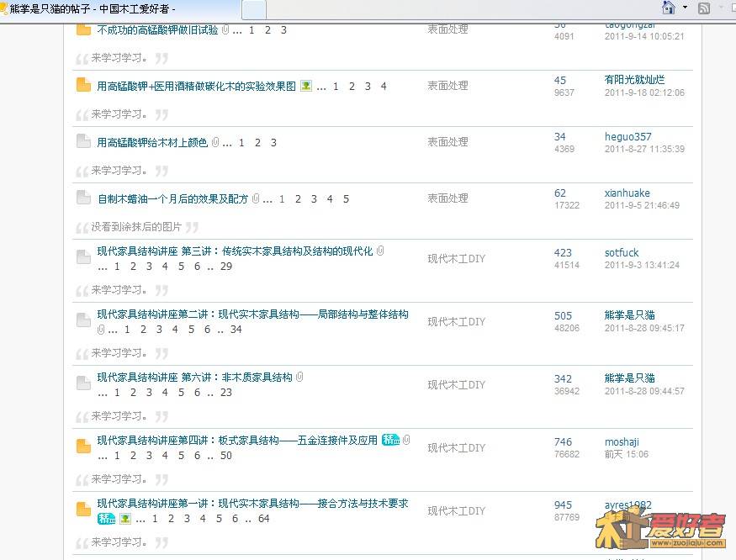The width and height of the screenshot is (736, 560).
Task: Click folder icon of 用高锰酸钾+医用酒精 thread
Action: [x=83, y=86]
